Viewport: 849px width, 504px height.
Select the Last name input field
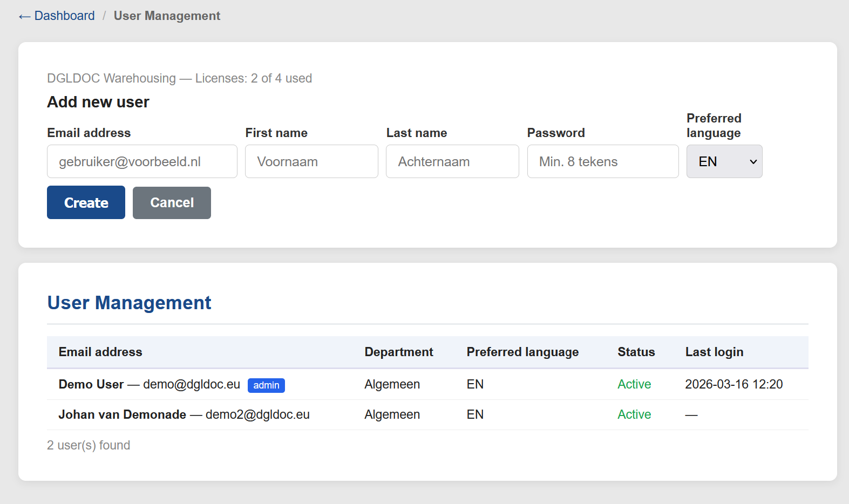(452, 161)
